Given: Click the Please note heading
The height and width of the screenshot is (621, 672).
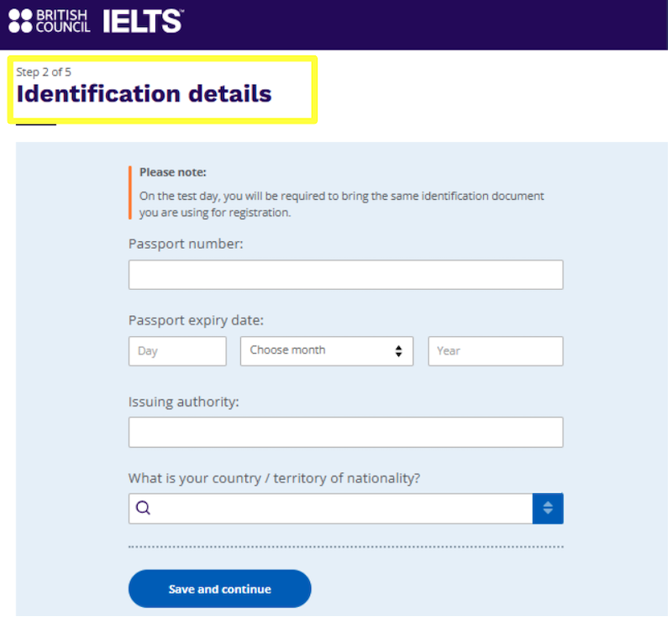Looking at the screenshot, I should coord(173,172).
